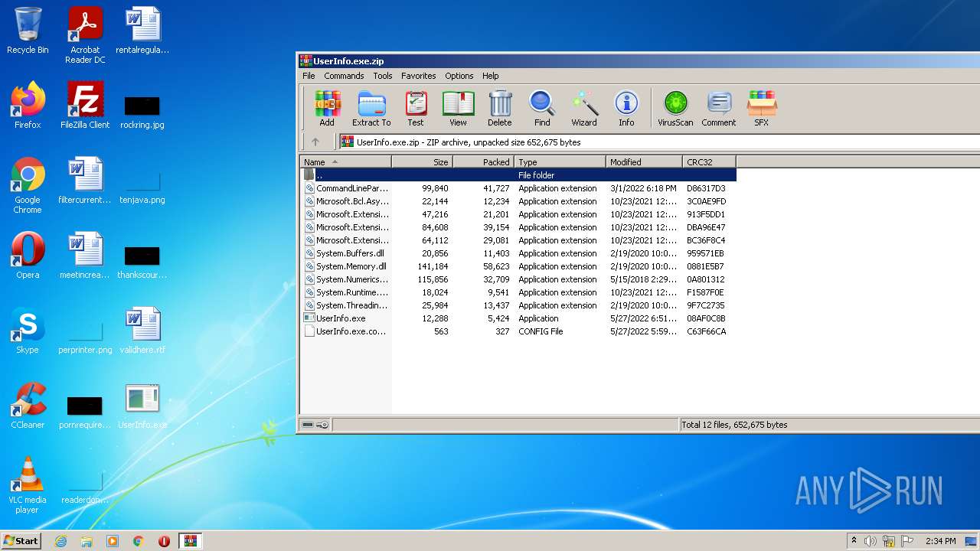The height and width of the screenshot is (551, 980).
Task: Click the Add toolbar icon in WinRAR
Action: pyautogui.click(x=327, y=109)
